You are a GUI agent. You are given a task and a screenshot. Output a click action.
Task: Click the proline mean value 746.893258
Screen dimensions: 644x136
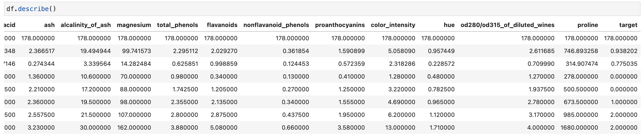pyautogui.click(x=581, y=51)
